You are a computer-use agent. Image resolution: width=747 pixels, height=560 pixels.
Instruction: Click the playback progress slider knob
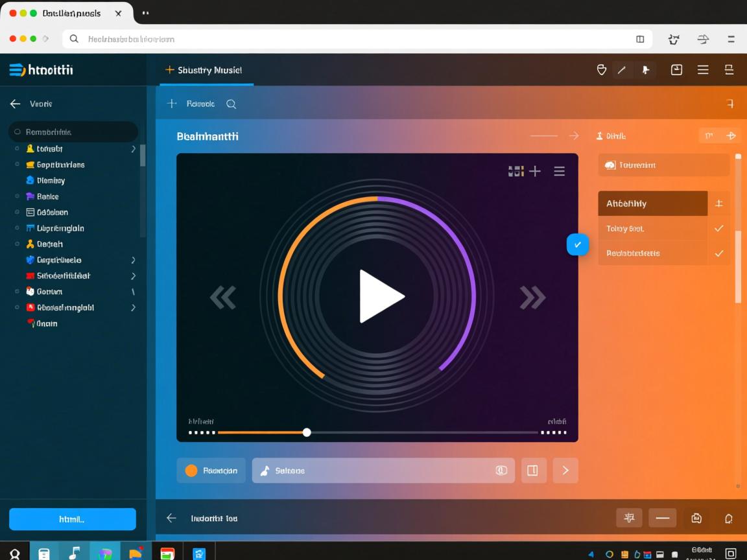(307, 432)
